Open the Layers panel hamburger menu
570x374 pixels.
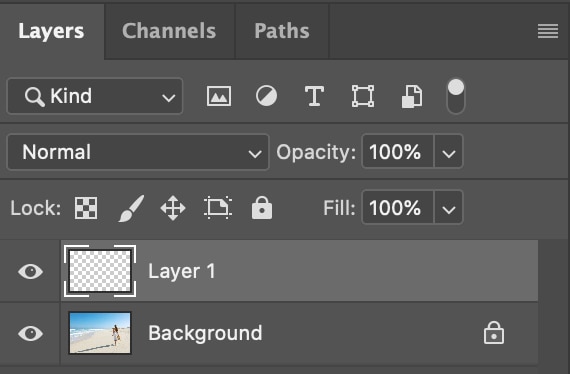pos(548,31)
